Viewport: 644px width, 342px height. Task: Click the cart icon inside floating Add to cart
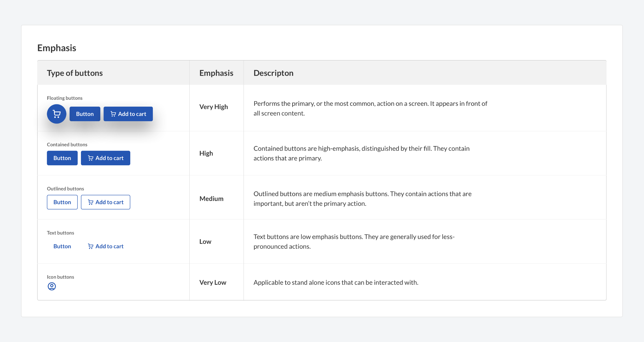[113, 114]
